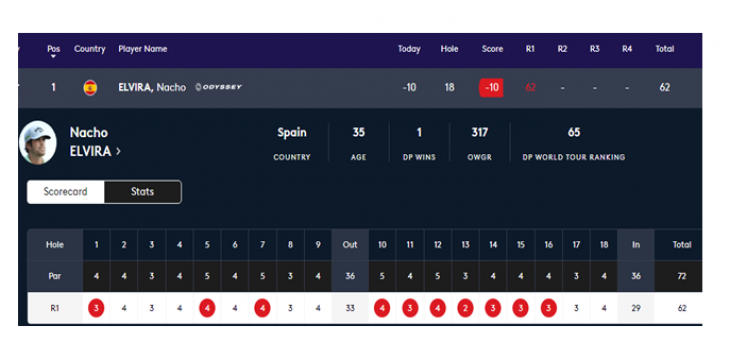Open Nacho Elvira's profile photo
The image size is (730, 360).
(x=38, y=142)
